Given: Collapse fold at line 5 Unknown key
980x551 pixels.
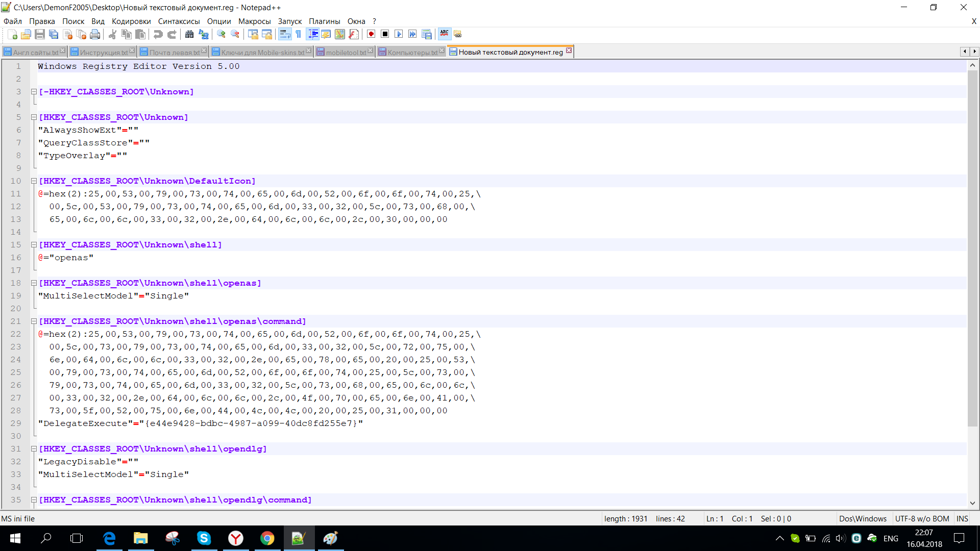Looking at the screenshot, I should pos(34,117).
